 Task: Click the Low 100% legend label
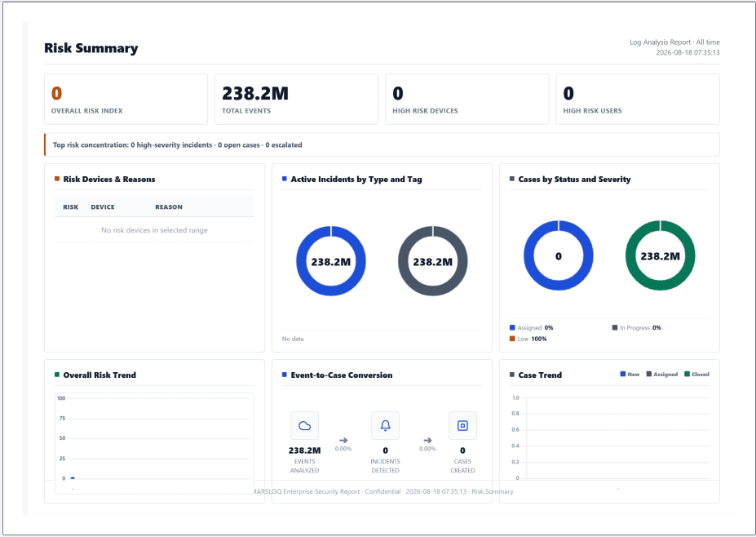(533, 339)
